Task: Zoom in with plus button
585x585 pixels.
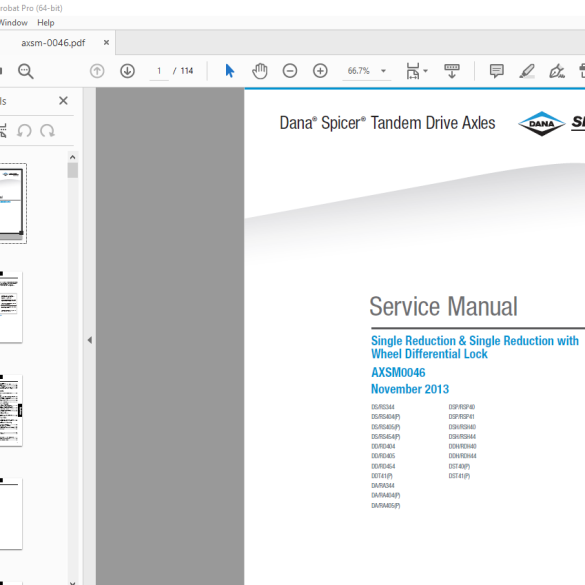Action: [x=320, y=71]
